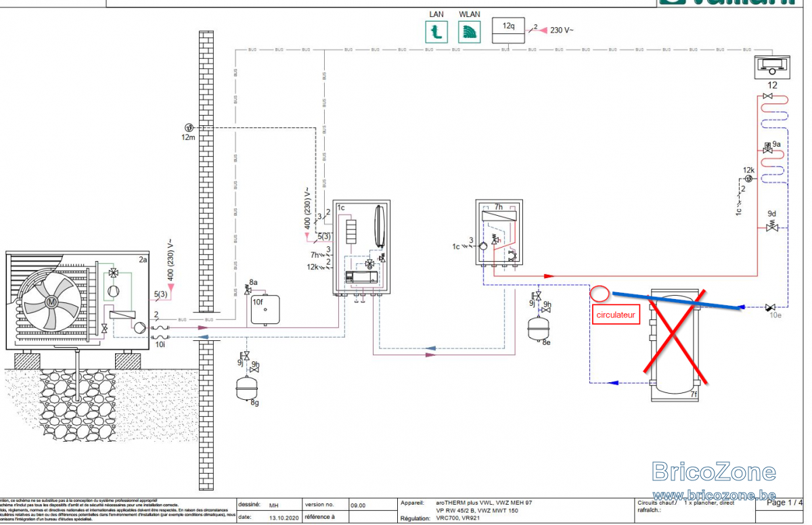
Task: Select the valve labeled 10e
Action: click(x=771, y=307)
